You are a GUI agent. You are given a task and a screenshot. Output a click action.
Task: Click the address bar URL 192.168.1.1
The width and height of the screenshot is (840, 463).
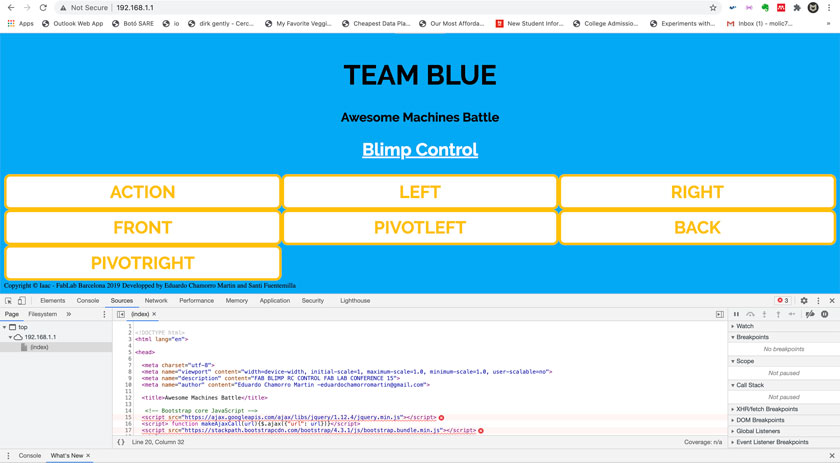coord(135,8)
